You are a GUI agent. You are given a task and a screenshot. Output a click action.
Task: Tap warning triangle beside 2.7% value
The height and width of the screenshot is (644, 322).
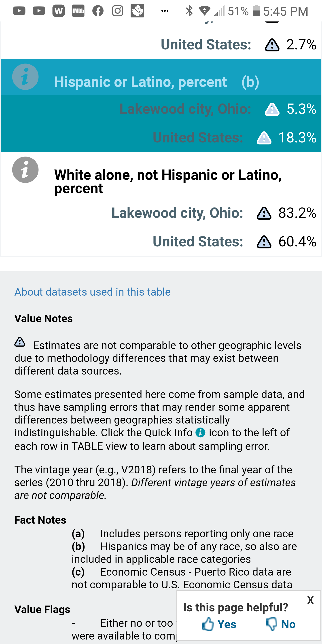(x=272, y=45)
